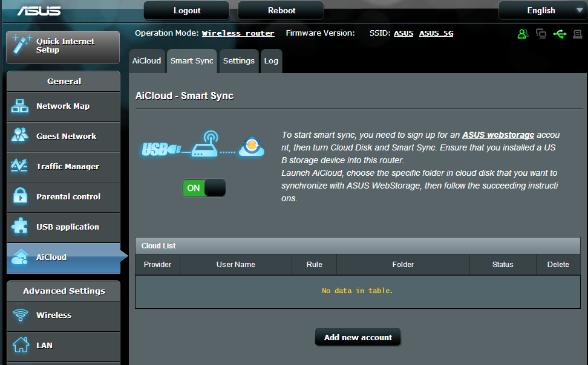Click the Firmware Version label
Viewport: 588px width, 365px height.
point(320,33)
